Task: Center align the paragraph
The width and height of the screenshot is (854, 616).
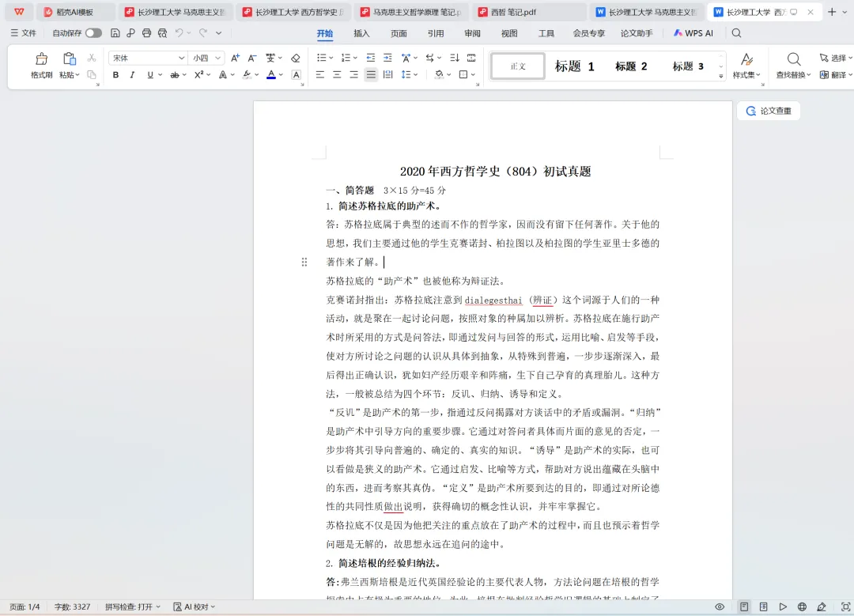Action: click(x=337, y=74)
